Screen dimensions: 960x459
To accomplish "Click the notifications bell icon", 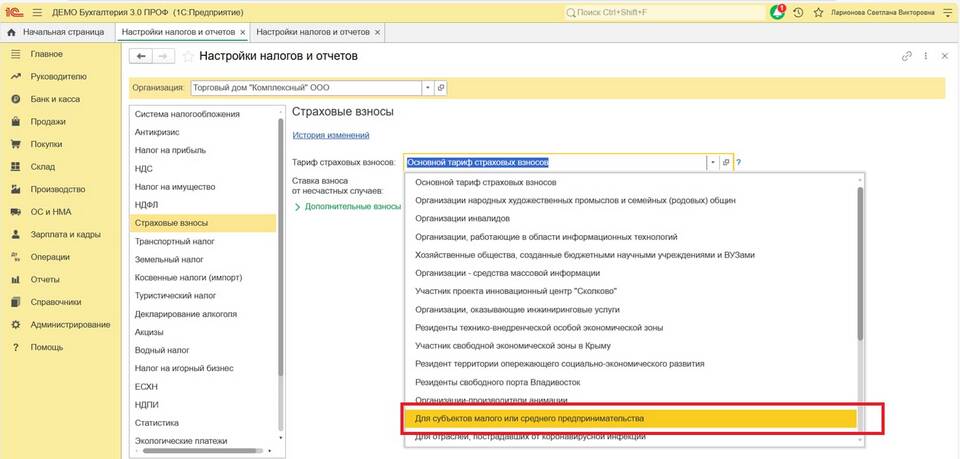I will (778, 12).
